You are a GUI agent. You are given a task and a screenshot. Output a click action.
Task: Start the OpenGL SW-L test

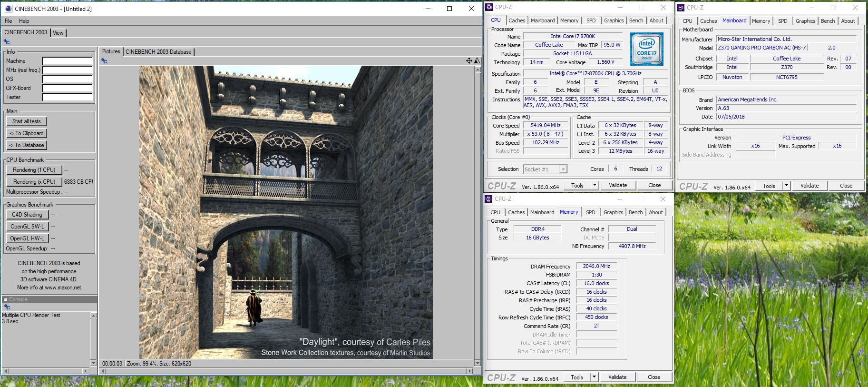(27, 227)
